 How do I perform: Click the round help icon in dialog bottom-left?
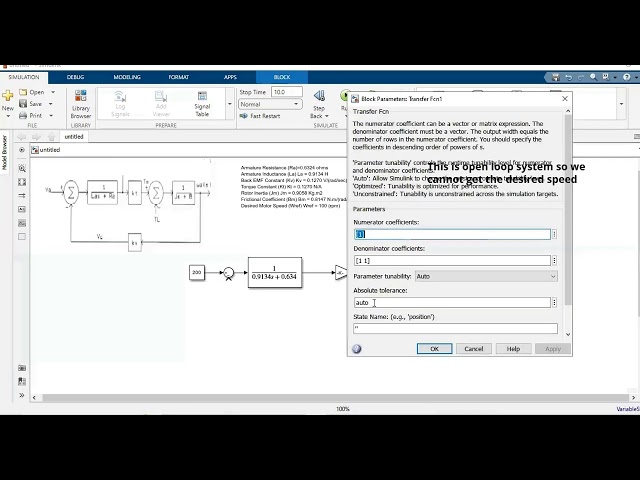point(357,349)
